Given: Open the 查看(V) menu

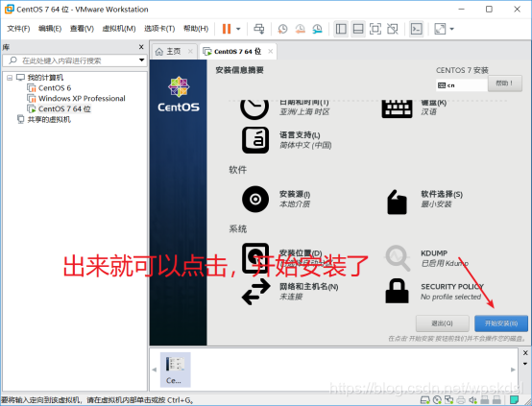Looking at the screenshot, I should [x=82, y=29].
